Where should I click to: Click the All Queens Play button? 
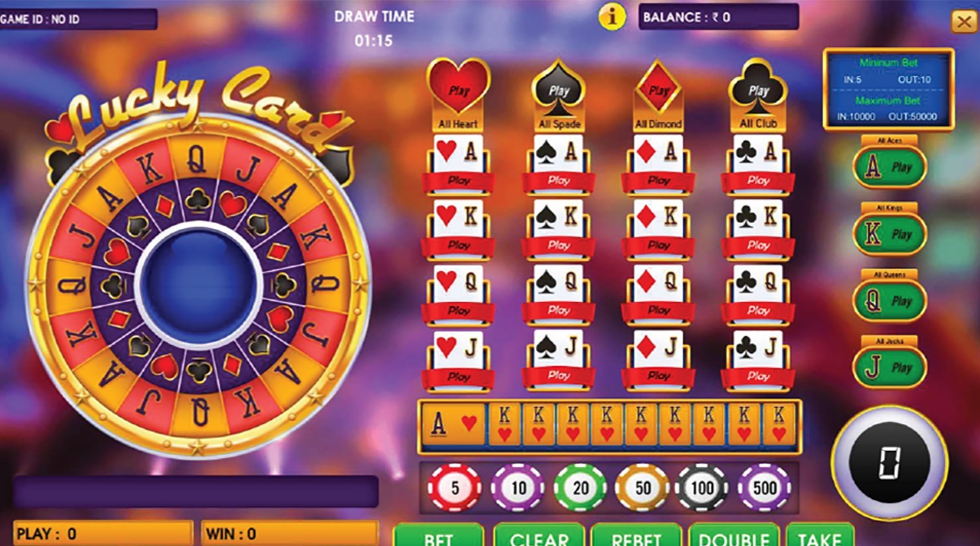tap(889, 301)
